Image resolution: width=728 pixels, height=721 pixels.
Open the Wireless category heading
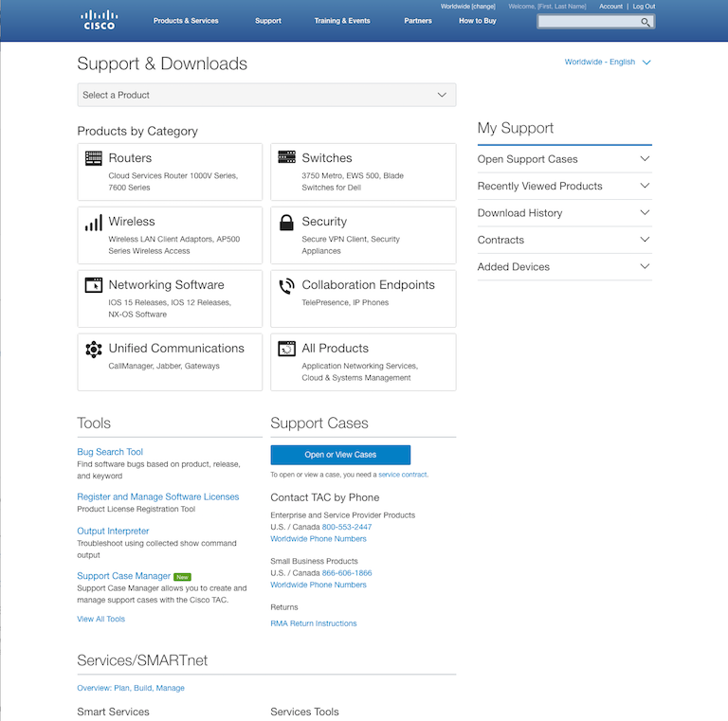132,222
